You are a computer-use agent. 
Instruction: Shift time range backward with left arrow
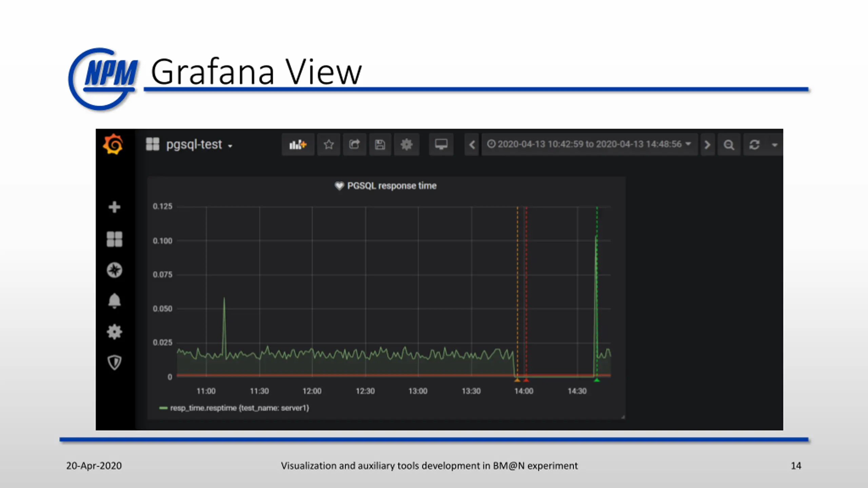pos(472,145)
